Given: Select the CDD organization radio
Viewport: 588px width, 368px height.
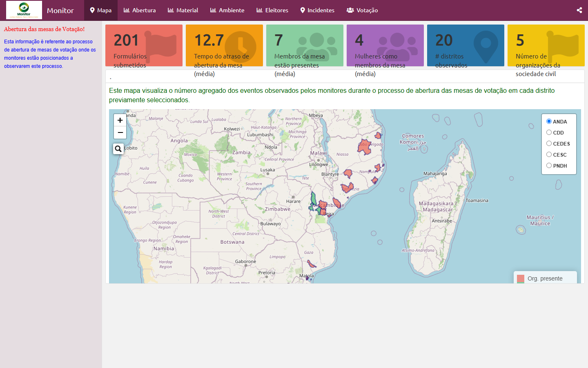Looking at the screenshot, I should pos(549,132).
